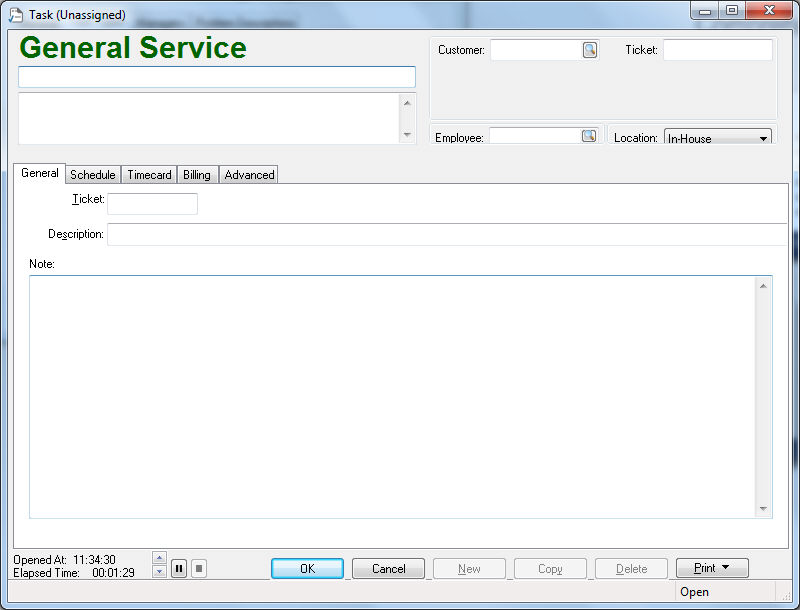Select the Timecard tab
This screenshot has width=800, height=610.
pyautogui.click(x=148, y=174)
